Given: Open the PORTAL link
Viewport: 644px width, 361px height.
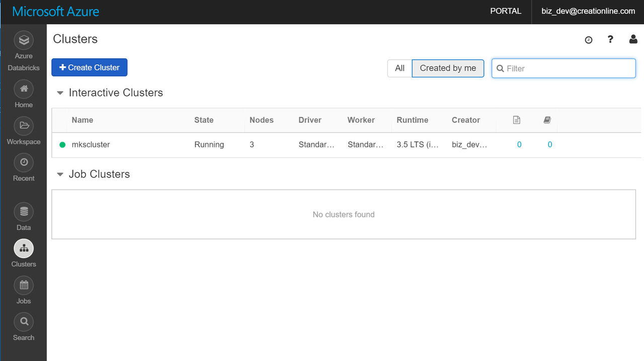Looking at the screenshot, I should coord(506,11).
